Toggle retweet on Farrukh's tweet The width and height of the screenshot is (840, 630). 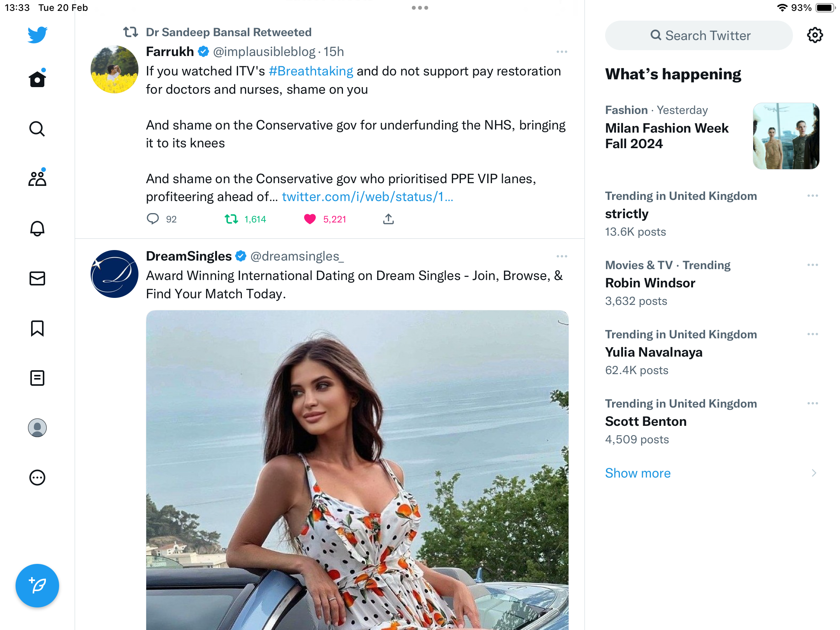[x=231, y=219]
